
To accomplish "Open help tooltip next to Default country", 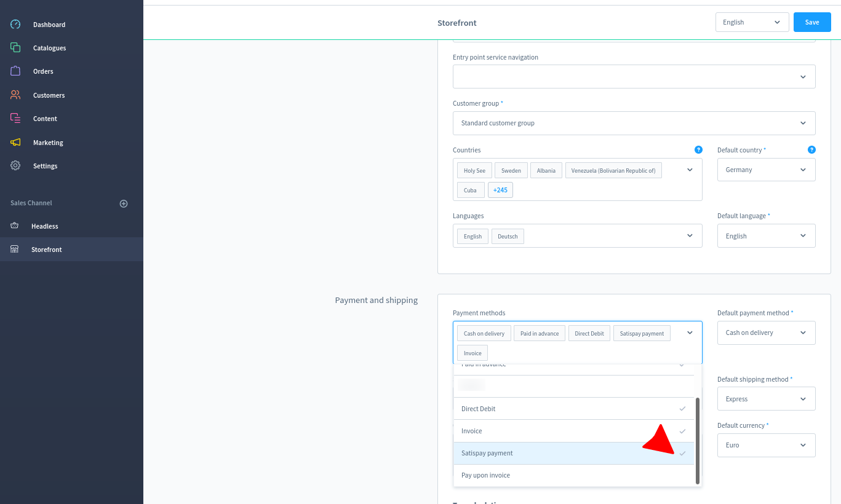I will [811, 149].
